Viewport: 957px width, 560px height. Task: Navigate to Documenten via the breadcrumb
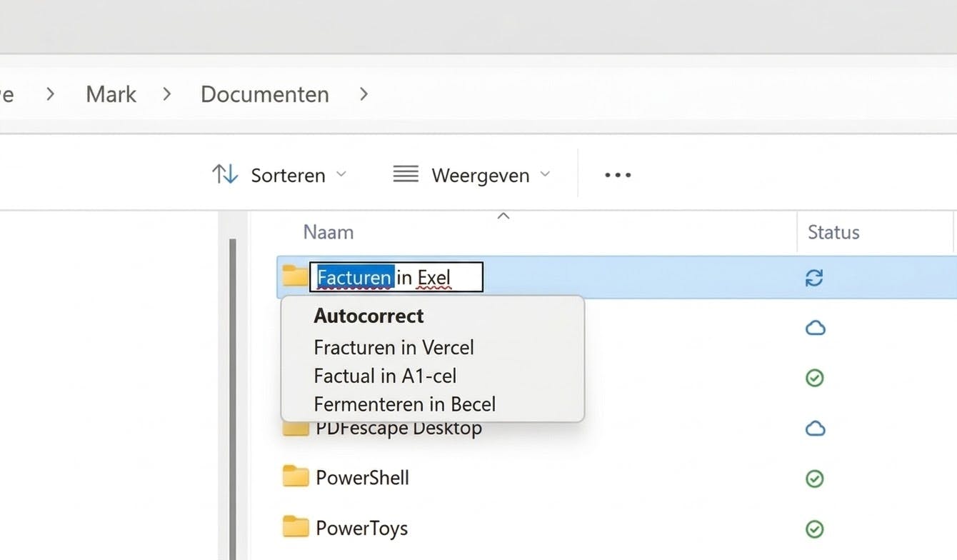click(264, 94)
